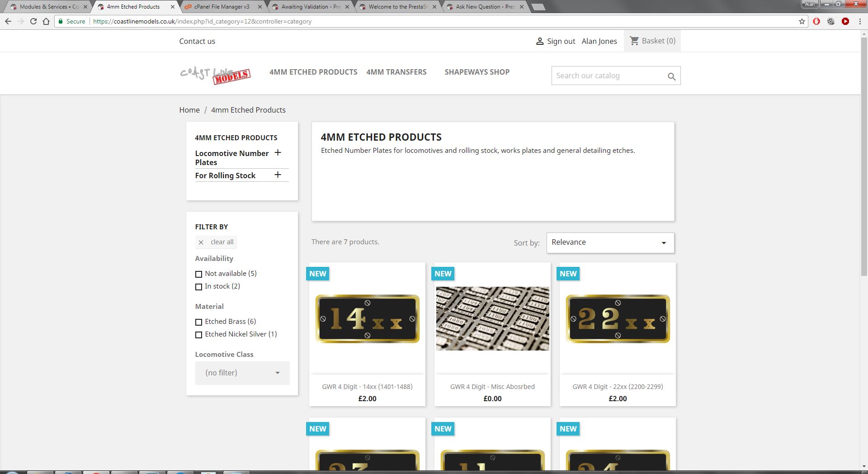Close the Modules & Services tab
This screenshot has width=868, height=474.
[85, 7]
